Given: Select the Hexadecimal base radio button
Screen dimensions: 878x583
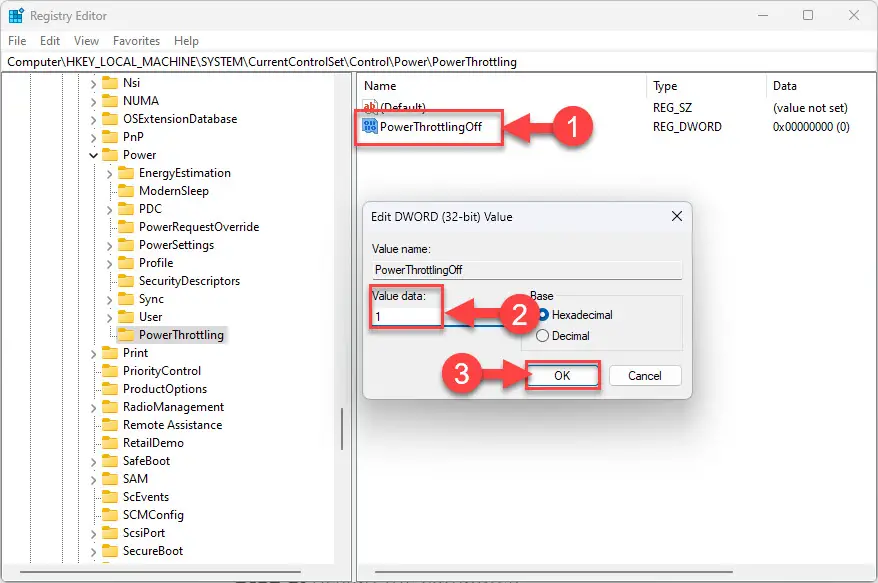Looking at the screenshot, I should 543,315.
